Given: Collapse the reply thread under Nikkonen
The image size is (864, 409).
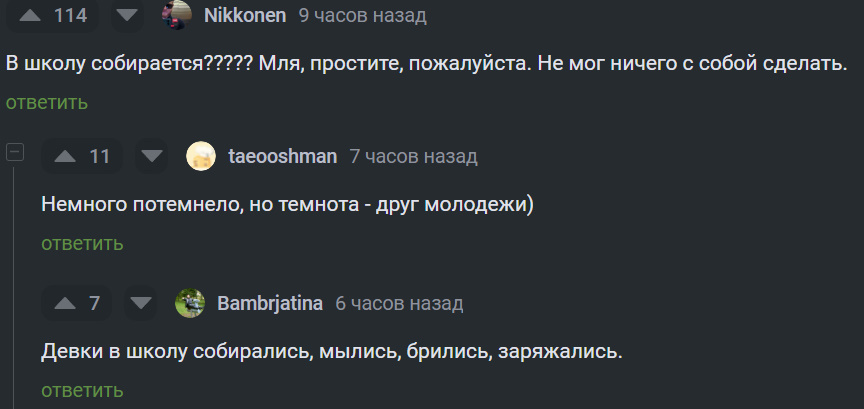Looking at the screenshot, I should point(15,152).
